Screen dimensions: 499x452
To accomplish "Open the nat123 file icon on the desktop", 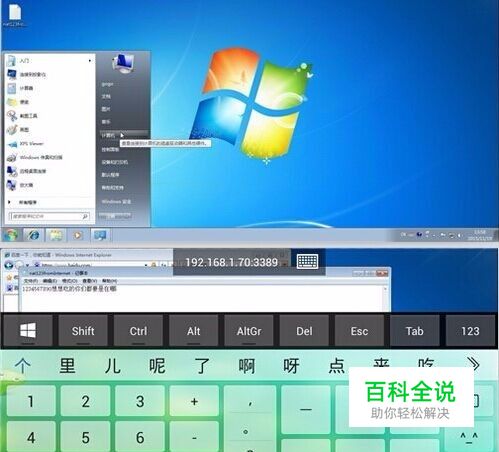I will click(15, 14).
